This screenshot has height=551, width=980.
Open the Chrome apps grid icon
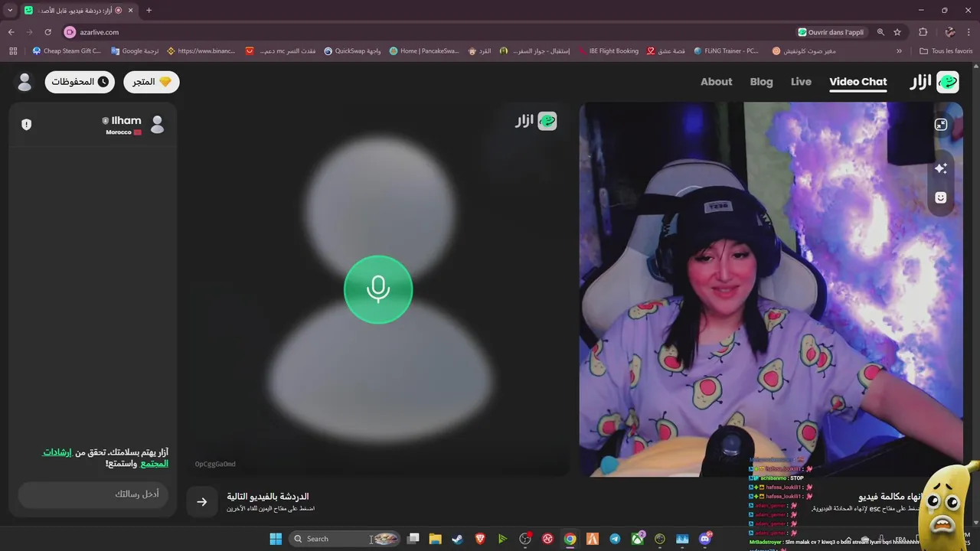click(13, 51)
